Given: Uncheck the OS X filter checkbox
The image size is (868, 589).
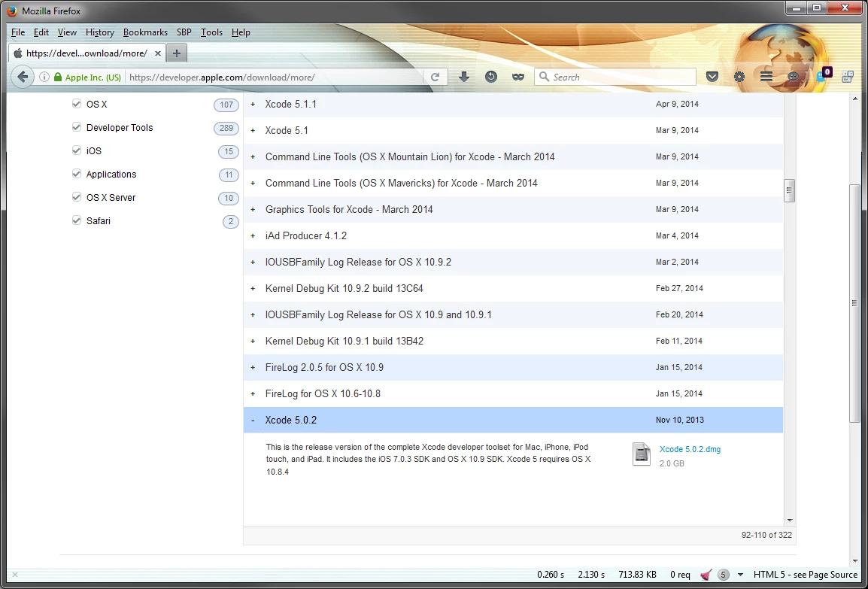Looking at the screenshot, I should (77, 104).
